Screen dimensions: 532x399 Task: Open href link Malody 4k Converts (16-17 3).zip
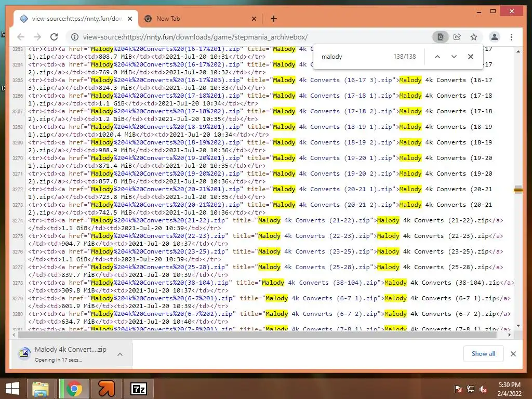click(167, 80)
